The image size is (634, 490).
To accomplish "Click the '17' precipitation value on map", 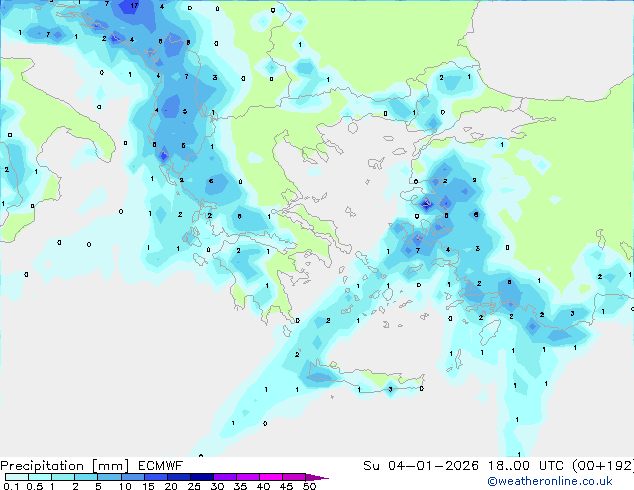I will coord(134,6).
